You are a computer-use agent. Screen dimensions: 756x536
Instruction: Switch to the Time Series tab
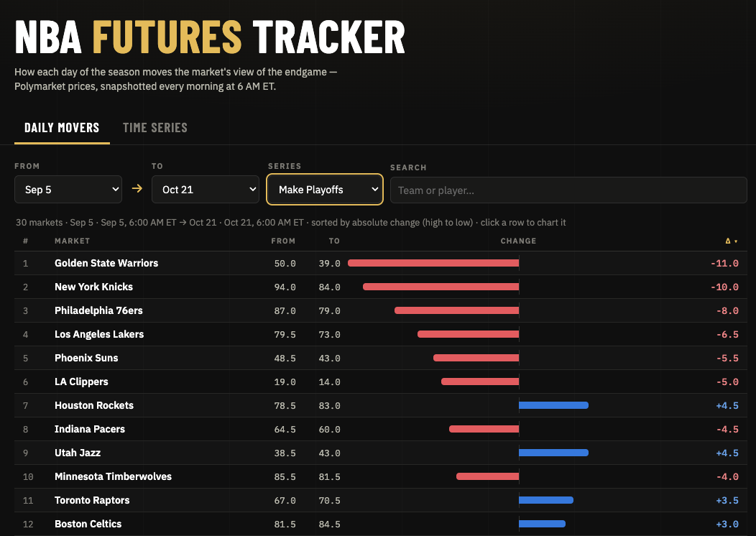pyautogui.click(x=155, y=128)
